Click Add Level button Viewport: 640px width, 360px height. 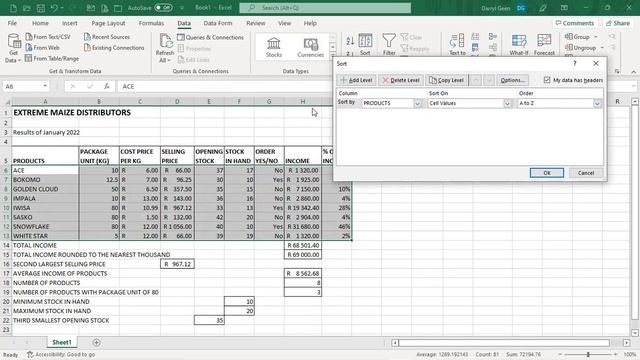(x=356, y=80)
